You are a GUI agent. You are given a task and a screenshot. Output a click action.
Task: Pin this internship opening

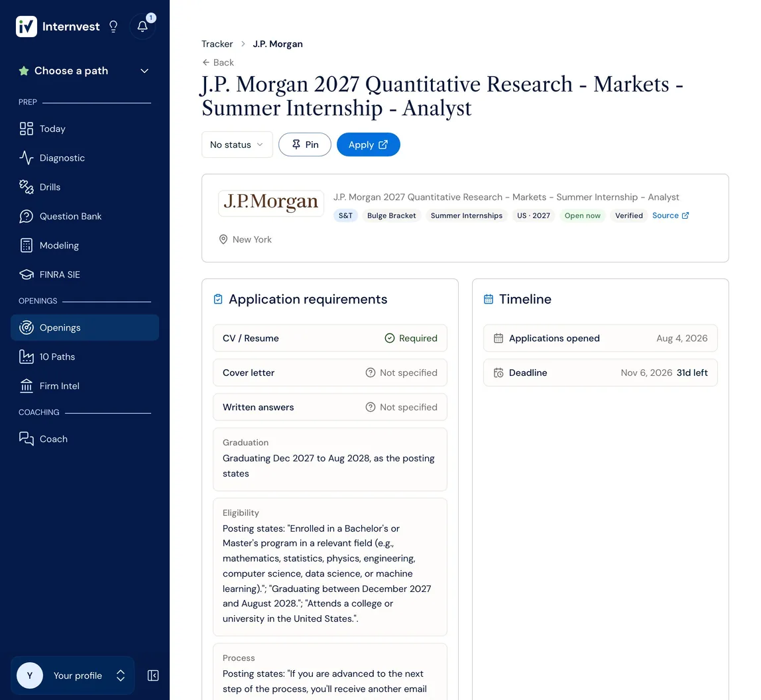coord(305,145)
